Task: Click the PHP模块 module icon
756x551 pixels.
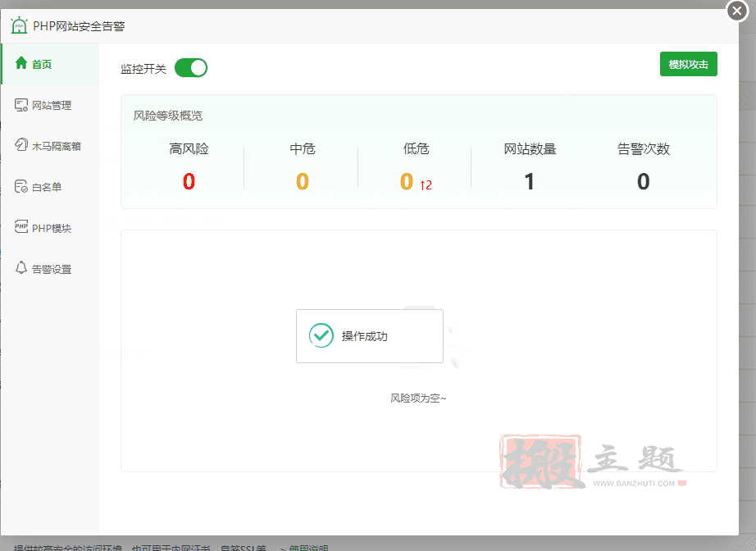Action: tap(20, 227)
